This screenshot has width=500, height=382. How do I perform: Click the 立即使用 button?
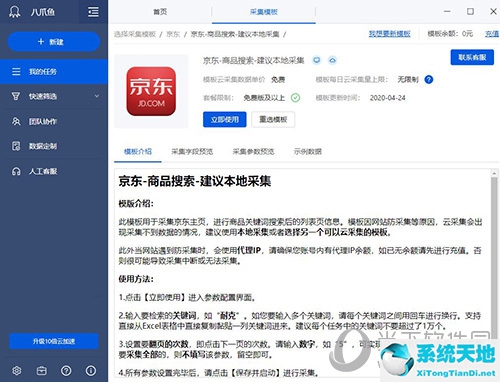(x=225, y=119)
